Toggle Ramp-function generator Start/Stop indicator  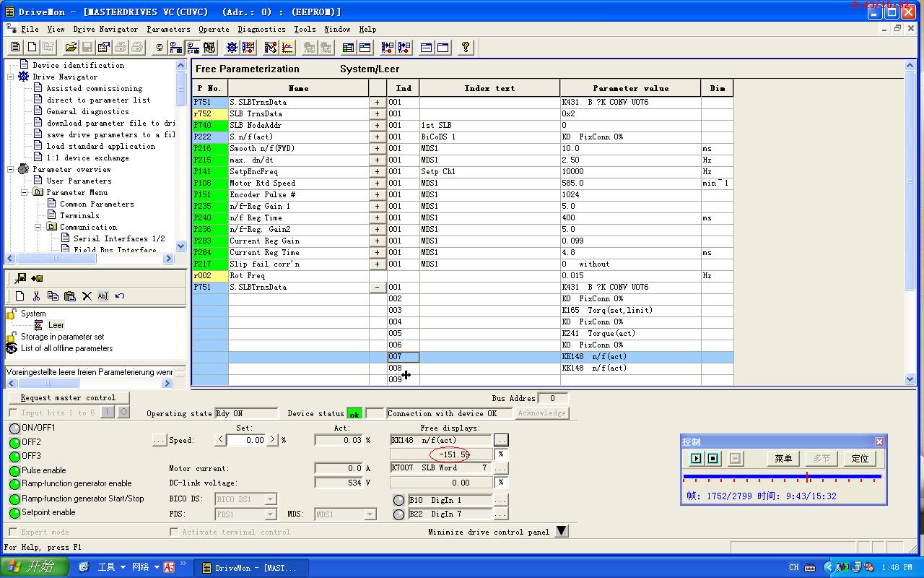point(14,499)
